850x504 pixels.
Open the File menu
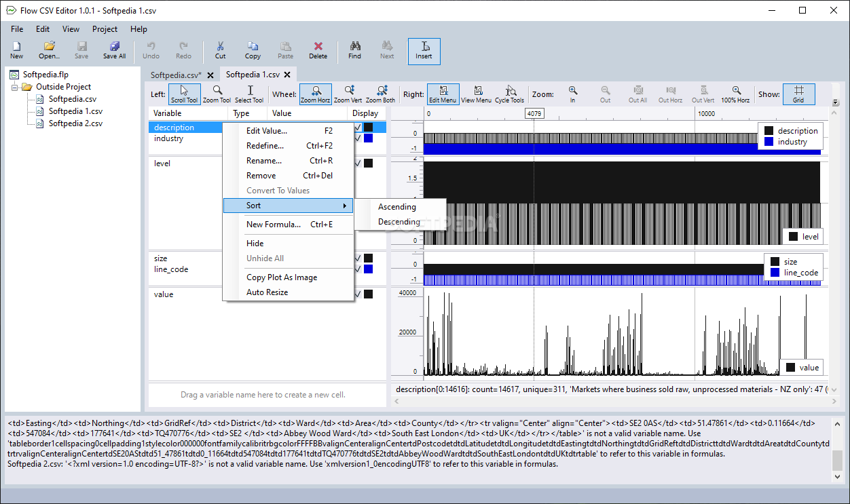[17, 29]
